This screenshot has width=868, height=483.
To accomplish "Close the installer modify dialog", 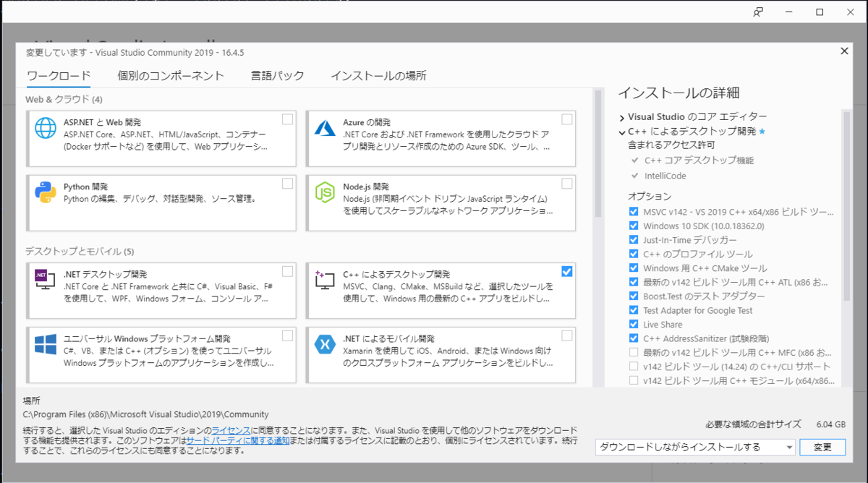I will (x=843, y=51).
